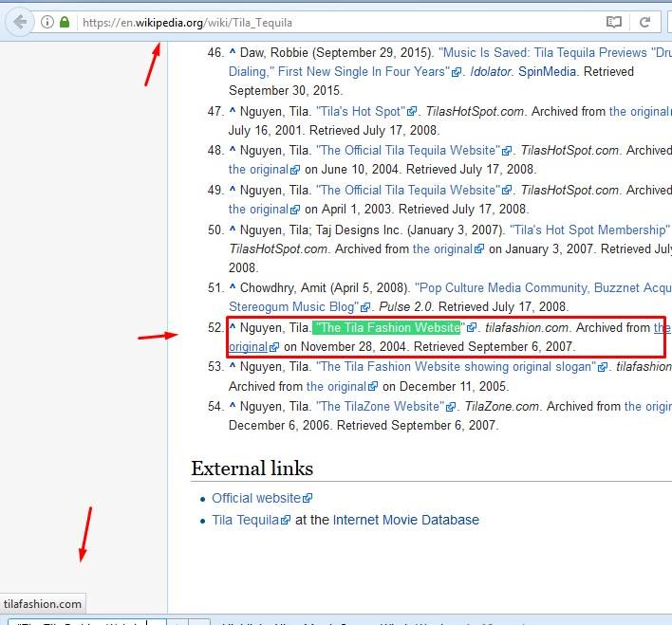Viewport: 672px width, 625px height.
Task: Click the green secure padlock icon
Action: (65, 22)
